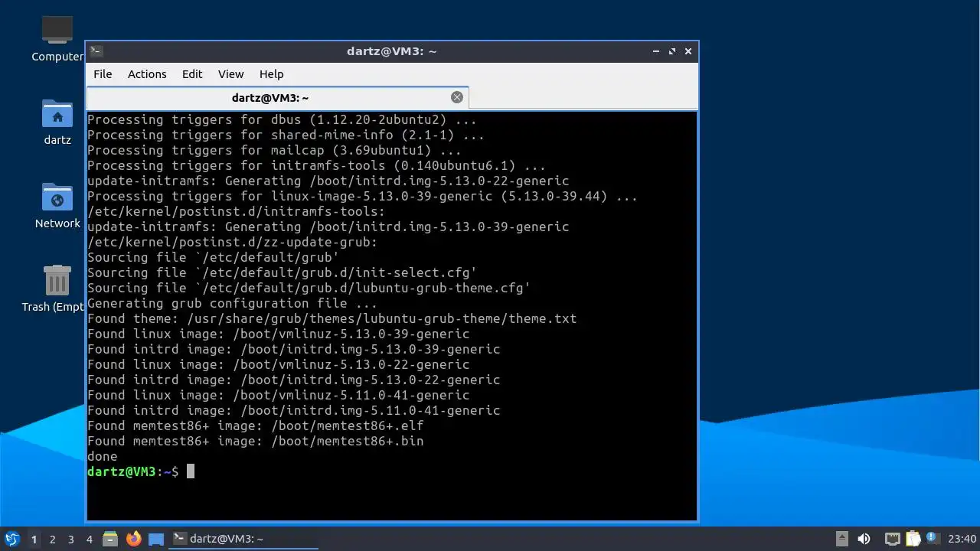
Task: Click 'Processing triggers for dbus' line
Action: 282,119
